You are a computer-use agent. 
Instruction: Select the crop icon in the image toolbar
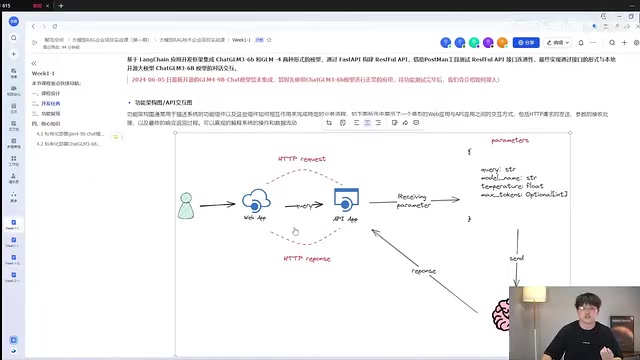329,122
